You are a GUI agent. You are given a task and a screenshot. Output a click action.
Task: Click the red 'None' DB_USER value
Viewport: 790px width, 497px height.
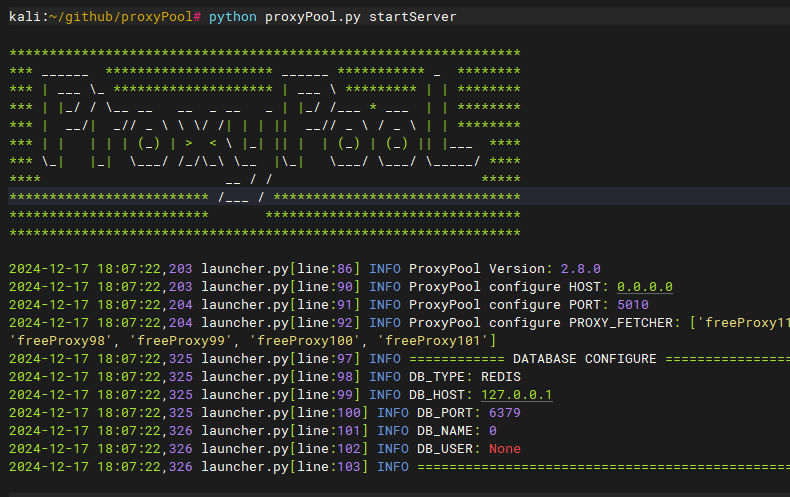coord(505,449)
